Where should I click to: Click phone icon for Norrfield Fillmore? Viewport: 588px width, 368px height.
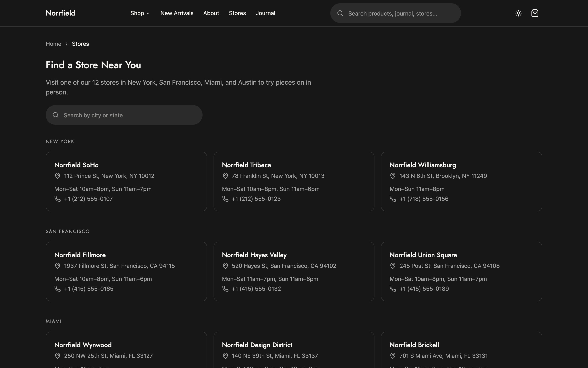pos(58,289)
